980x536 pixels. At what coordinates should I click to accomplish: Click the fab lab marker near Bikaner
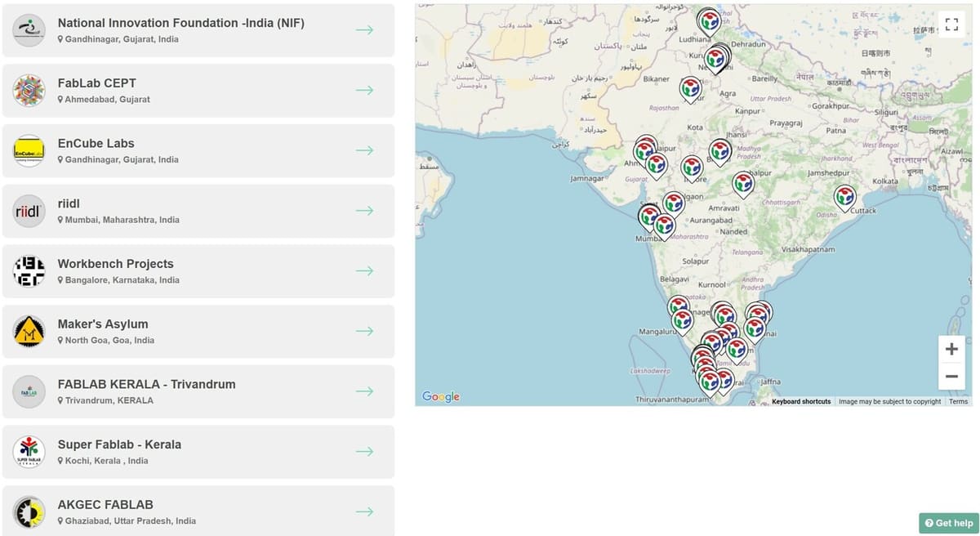tap(690, 88)
